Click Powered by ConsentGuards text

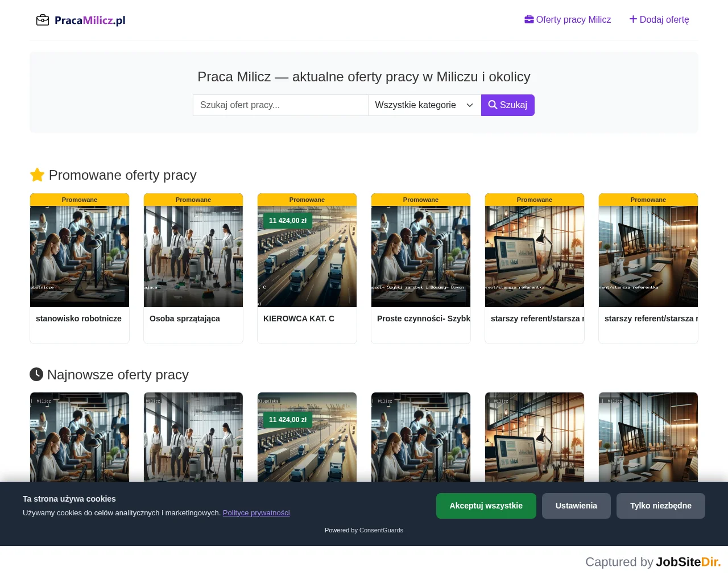[x=364, y=530]
